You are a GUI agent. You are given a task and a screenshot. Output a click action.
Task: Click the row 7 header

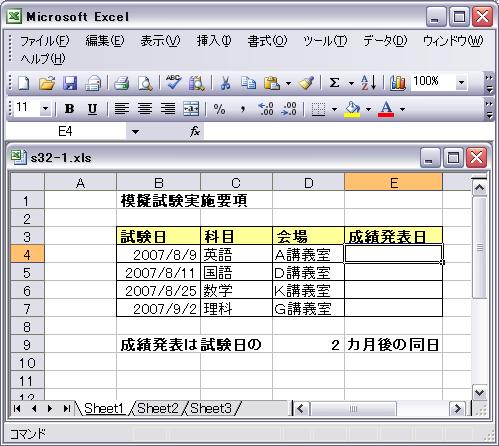click(27, 309)
